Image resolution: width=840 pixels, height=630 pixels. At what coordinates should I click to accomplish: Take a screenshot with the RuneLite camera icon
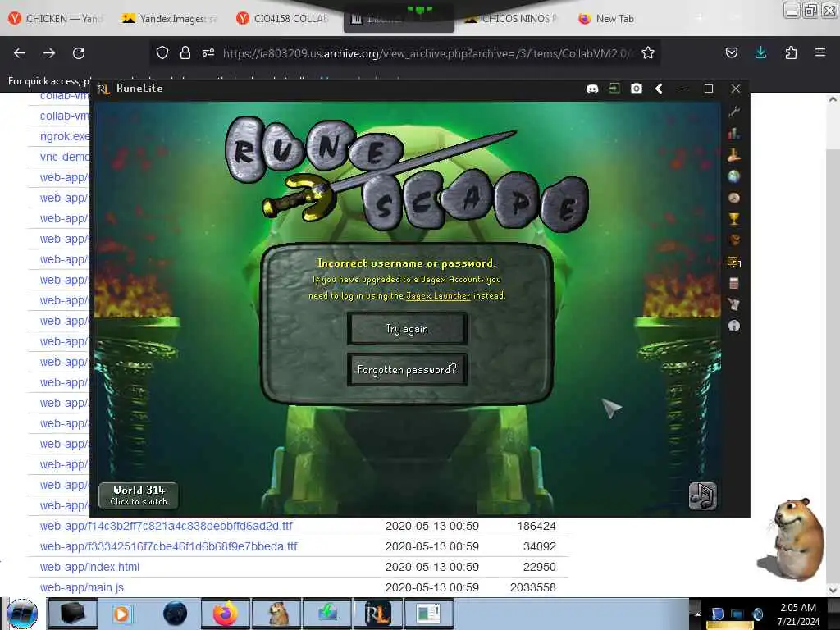[636, 89]
